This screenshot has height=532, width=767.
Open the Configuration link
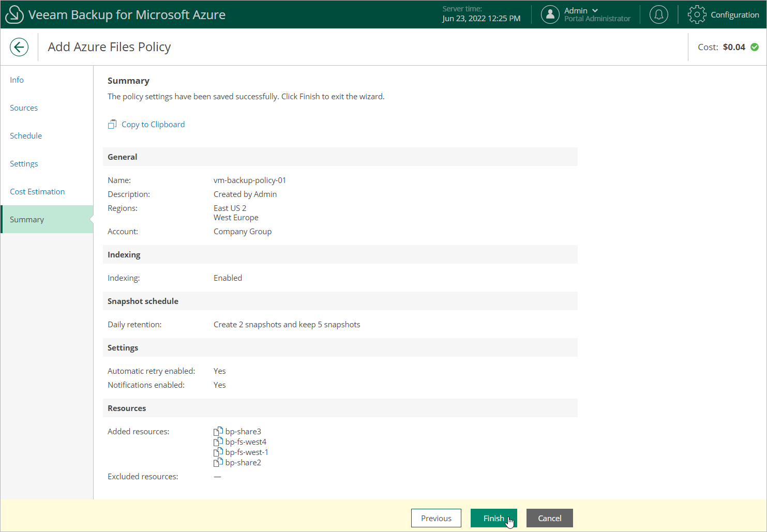point(735,14)
